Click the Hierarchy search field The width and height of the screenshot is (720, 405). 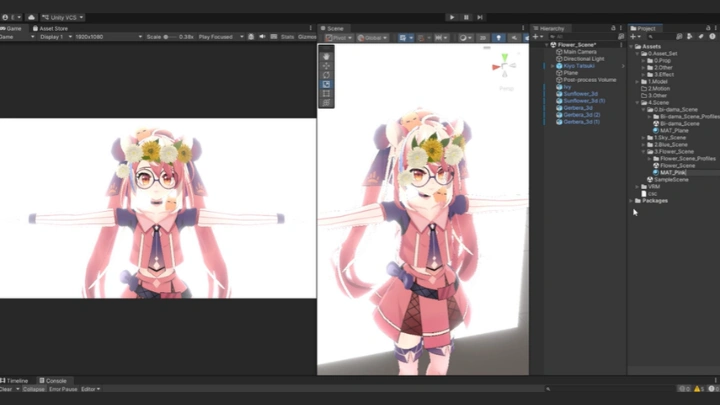tap(582, 37)
